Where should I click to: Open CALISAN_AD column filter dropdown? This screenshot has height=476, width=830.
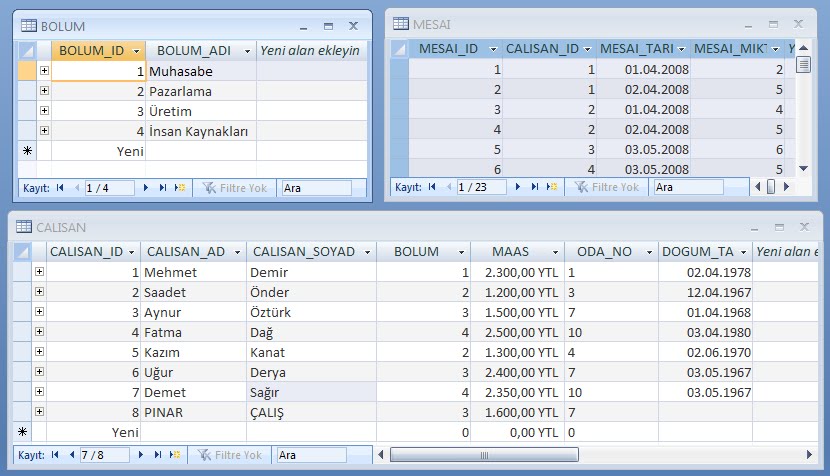coord(237,252)
